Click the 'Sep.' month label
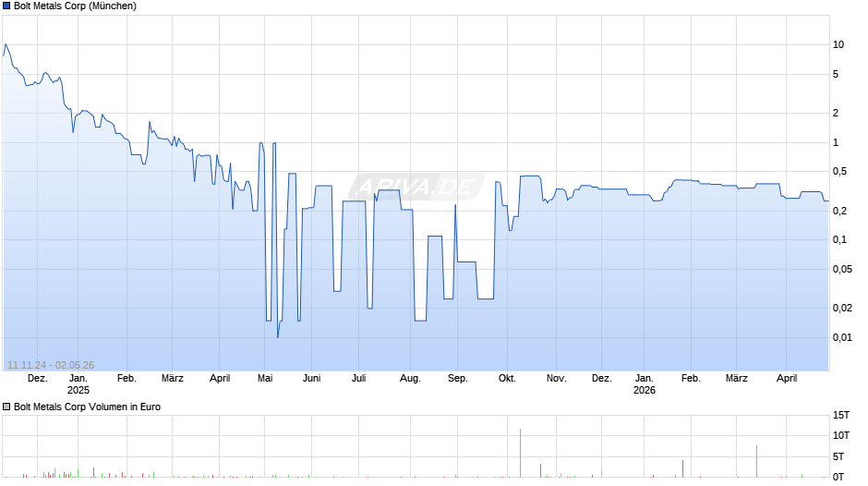Image resolution: width=868 pixels, height=486 pixels. [x=458, y=379]
